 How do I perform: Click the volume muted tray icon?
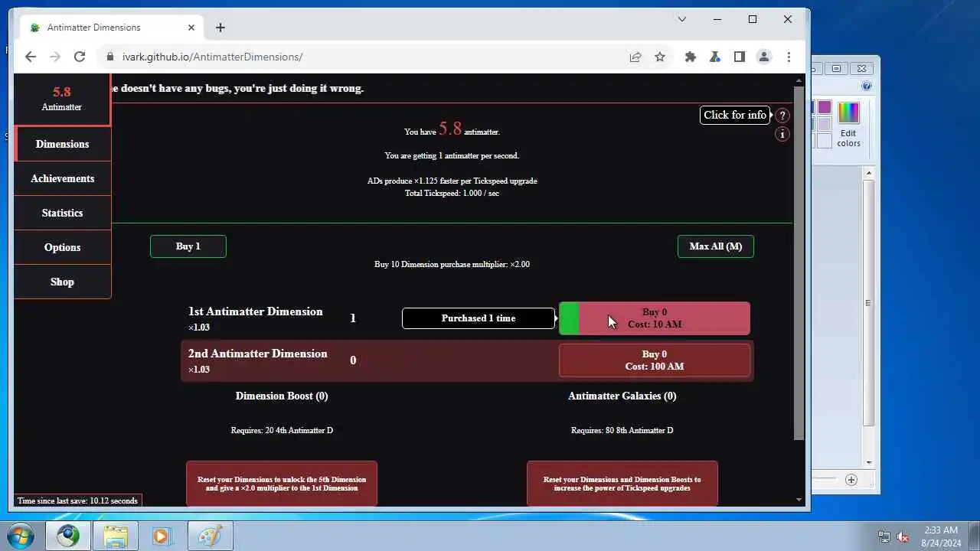click(x=903, y=536)
